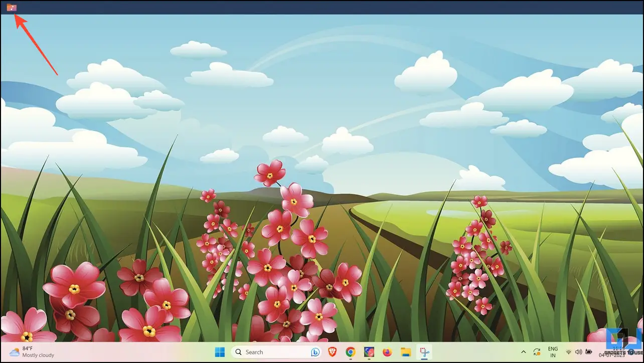Open the date and time clock
Screen dimensions: 644x363
[611, 352]
